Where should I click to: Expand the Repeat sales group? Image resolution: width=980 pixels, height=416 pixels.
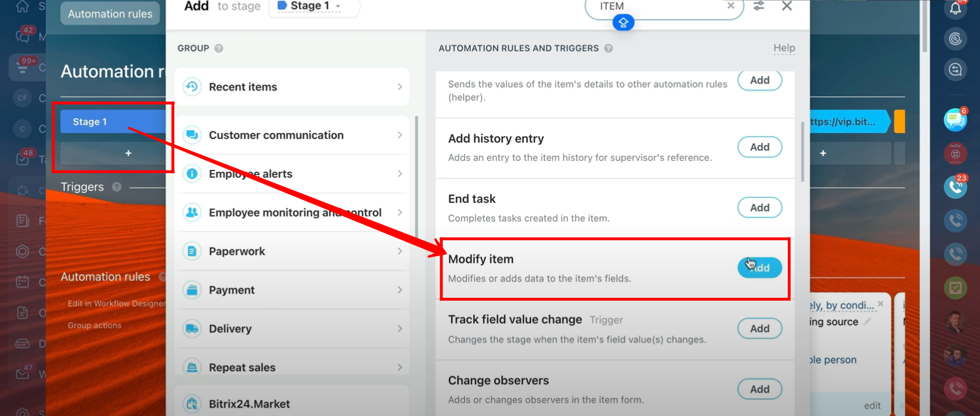pos(292,367)
